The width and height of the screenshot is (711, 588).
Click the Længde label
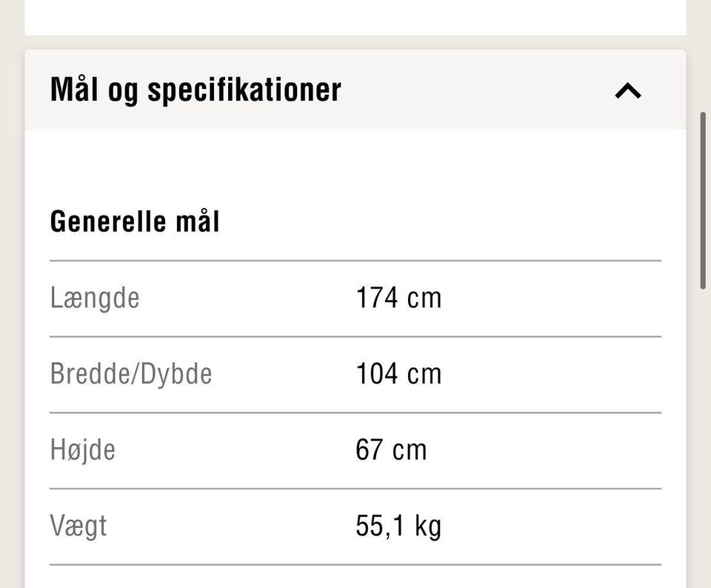[x=95, y=297]
